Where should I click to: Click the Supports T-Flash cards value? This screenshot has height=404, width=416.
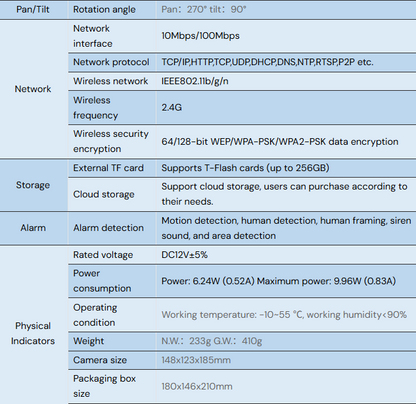[x=245, y=168]
